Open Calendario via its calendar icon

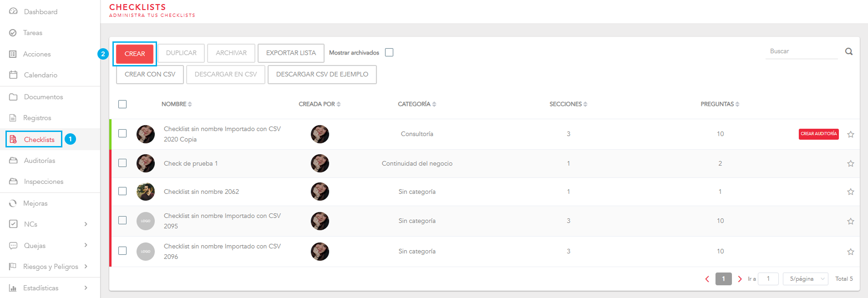coord(13,75)
